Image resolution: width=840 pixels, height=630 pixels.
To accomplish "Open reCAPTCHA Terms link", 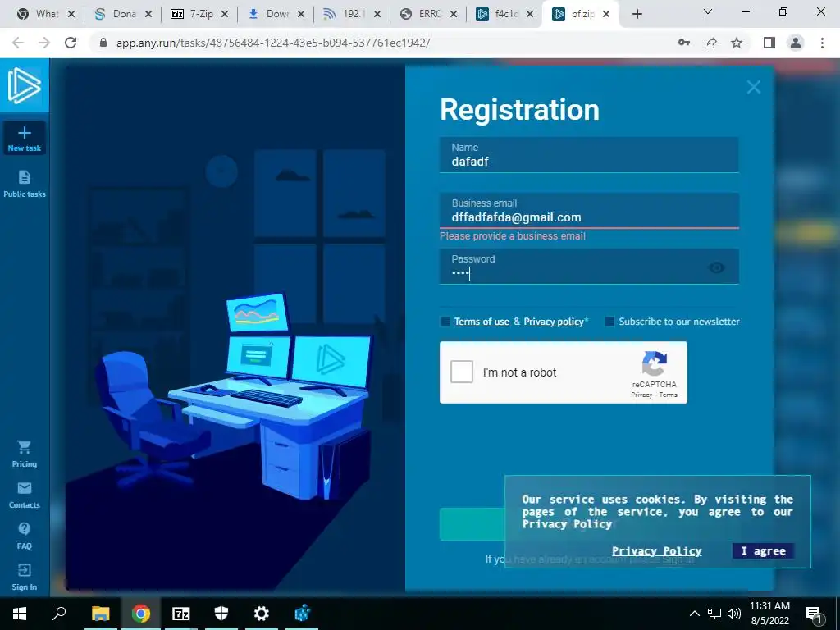I will pos(668,395).
